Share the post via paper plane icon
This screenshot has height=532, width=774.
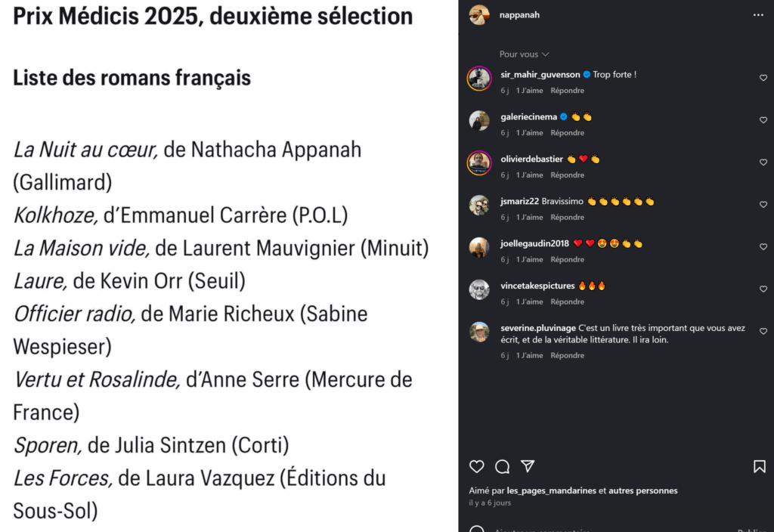click(528, 466)
